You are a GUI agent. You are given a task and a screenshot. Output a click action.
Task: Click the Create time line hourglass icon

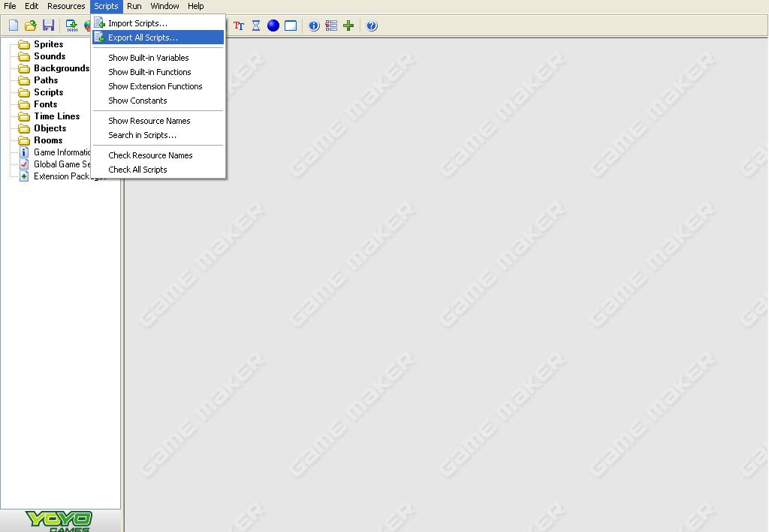click(256, 26)
